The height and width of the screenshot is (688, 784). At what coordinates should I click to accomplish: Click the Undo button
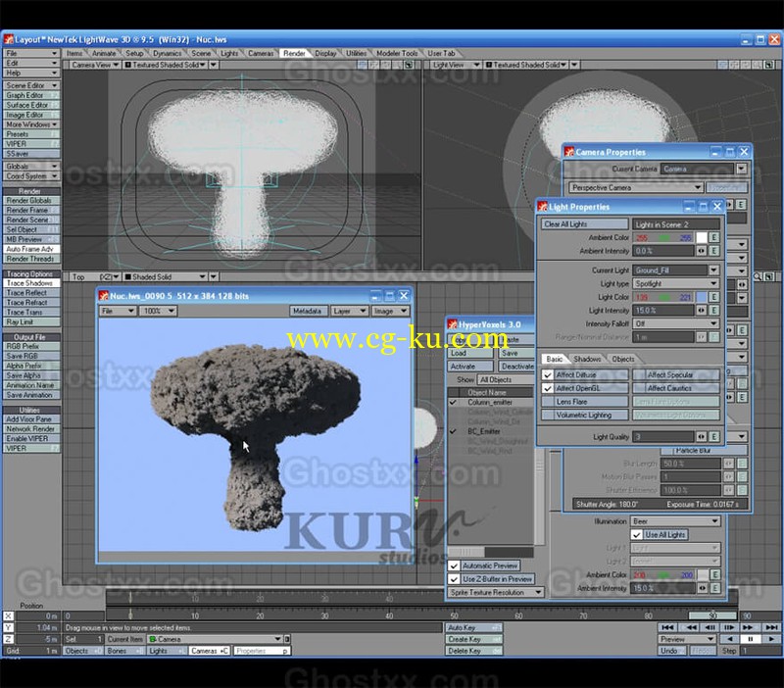pos(672,651)
